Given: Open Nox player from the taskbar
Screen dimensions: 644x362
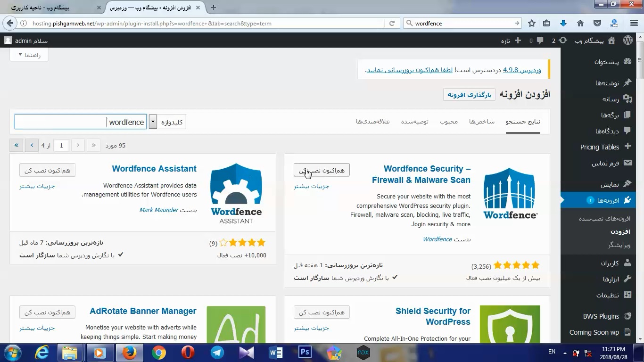Looking at the screenshot, I should pyautogui.click(x=363, y=353).
